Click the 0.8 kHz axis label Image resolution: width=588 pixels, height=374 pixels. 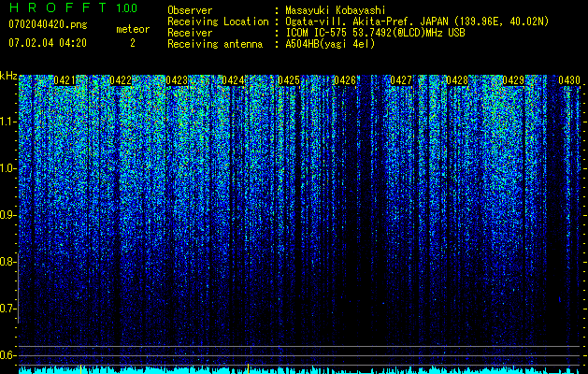[x=7, y=262]
